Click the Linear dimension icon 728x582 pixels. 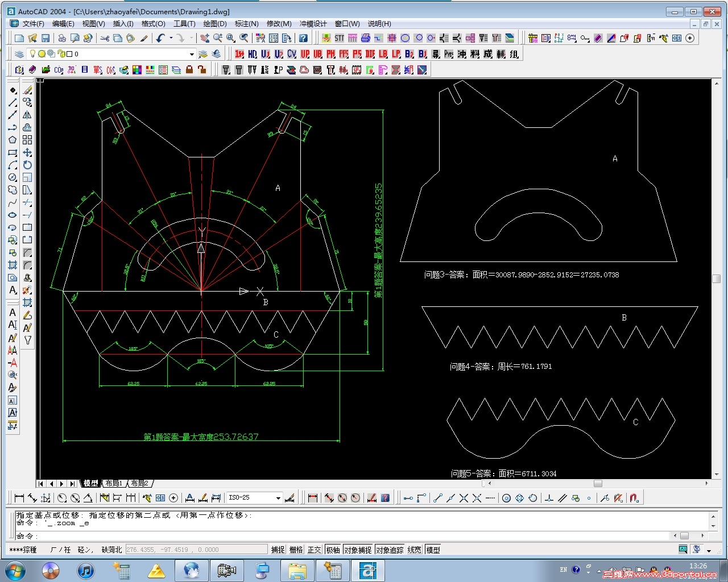click(x=19, y=498)
